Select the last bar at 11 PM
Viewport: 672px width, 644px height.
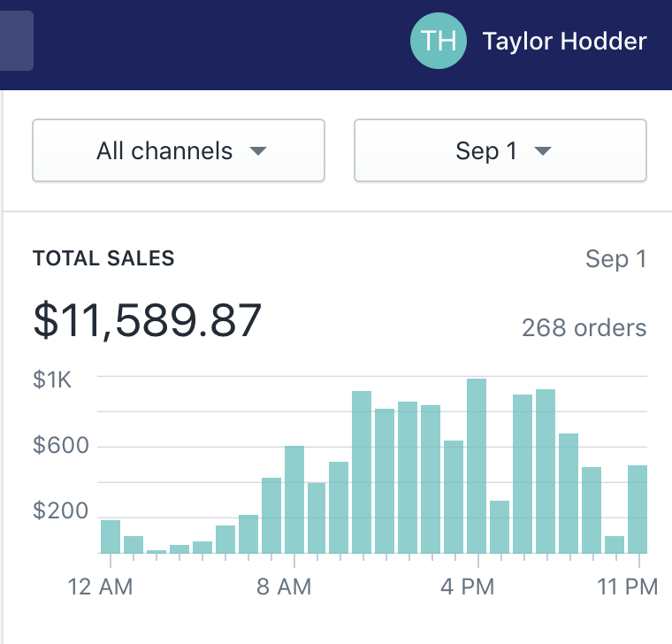click(x=638, y=510)
